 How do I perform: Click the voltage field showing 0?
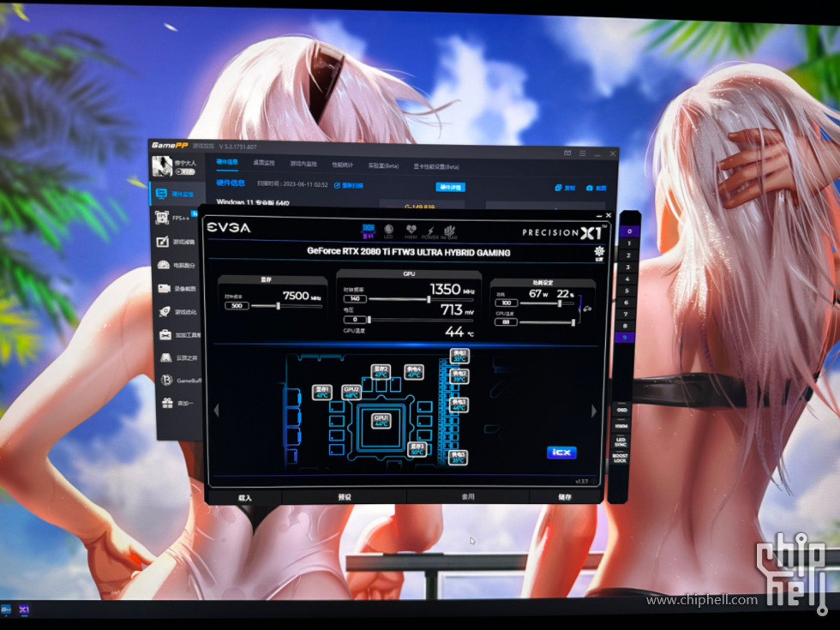point(355,320)
